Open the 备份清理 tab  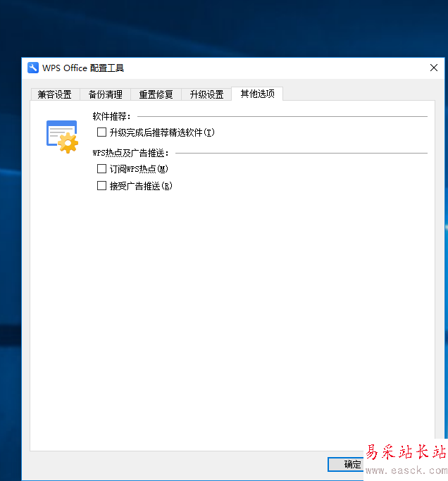pyautogui.click(x=105, y=94)
